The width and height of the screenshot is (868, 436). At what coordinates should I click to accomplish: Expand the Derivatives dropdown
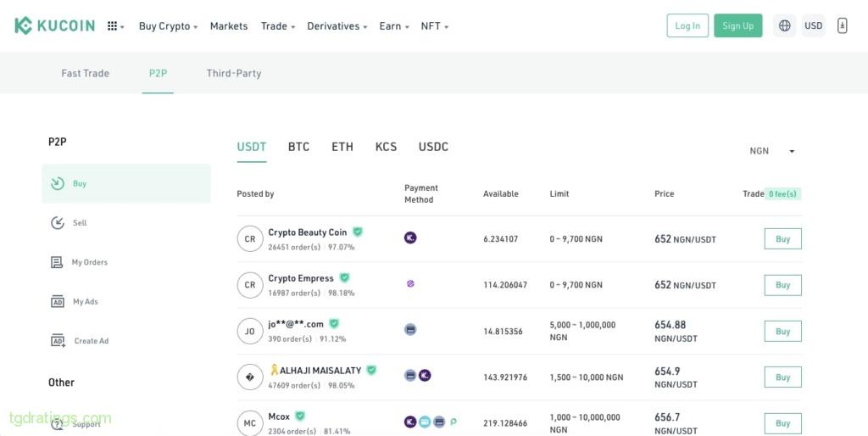click(x=337, y=26)
